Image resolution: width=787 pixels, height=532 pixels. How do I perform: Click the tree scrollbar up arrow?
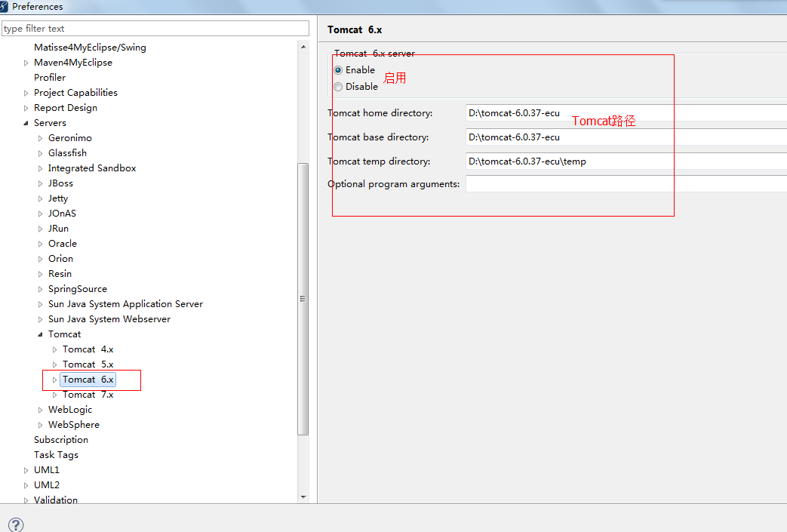point(303,47)
